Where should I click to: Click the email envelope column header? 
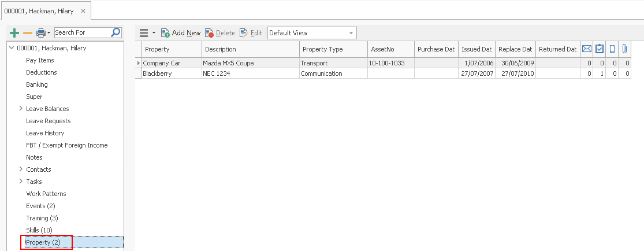(x=587, y=49)
